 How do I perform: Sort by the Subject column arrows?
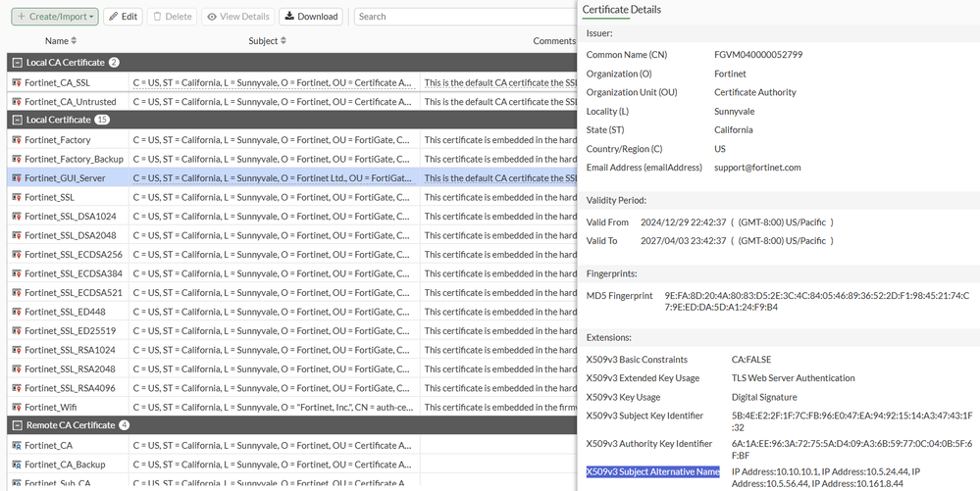click(x=284, y=40)
